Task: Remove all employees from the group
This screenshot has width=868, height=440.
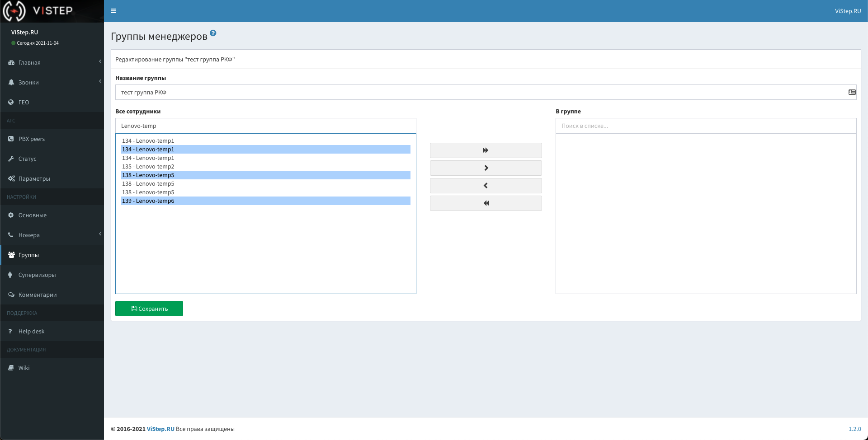Action: pos(486,203)
